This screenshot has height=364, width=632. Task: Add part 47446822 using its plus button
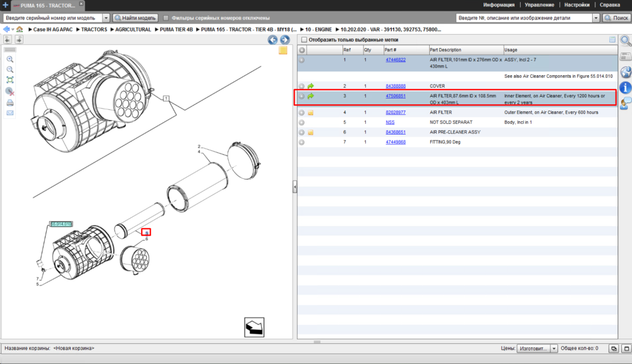pyautogui.click(x=301, y=60)
